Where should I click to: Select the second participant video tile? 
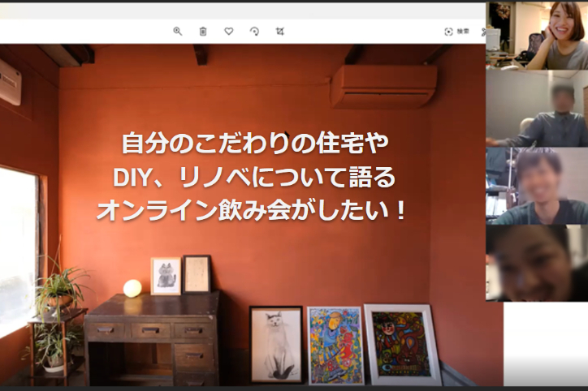(x=537, y=109)
